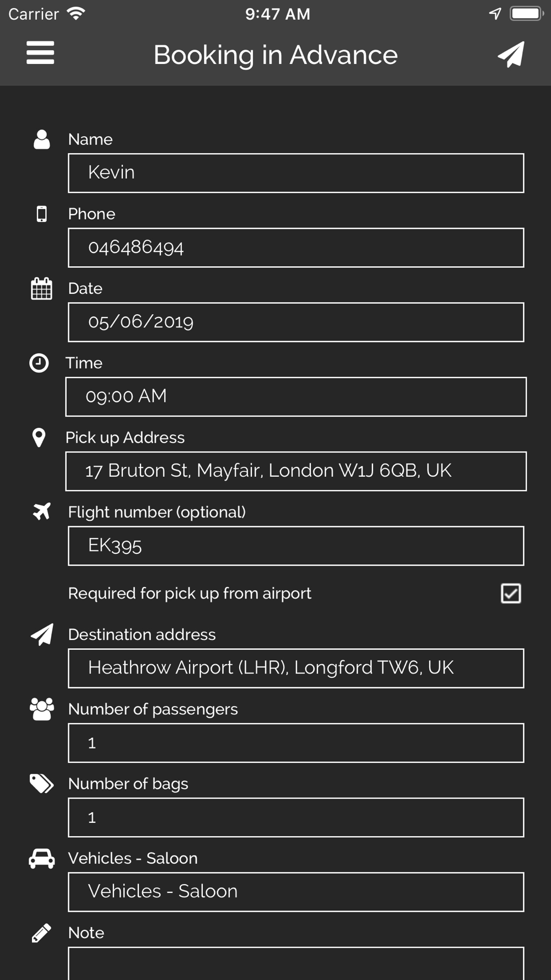Tap the luggage tag icon beside Number of bags
551x980 pixels.
(41, 783)
